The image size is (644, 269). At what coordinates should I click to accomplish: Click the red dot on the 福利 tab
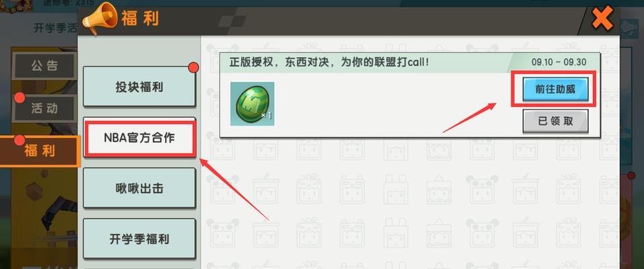pos(20,141)
